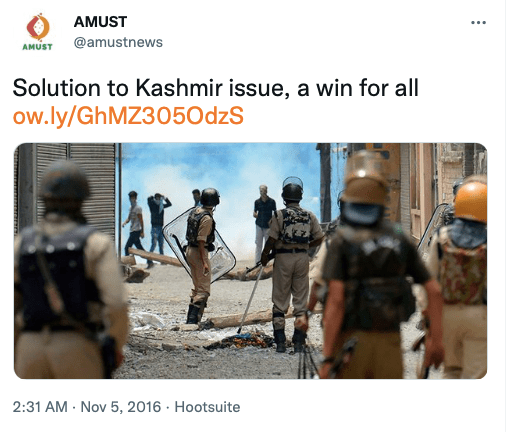Open the AMUST display name profile link
This screenshot has height=432, width=519.
pos(100,22)
